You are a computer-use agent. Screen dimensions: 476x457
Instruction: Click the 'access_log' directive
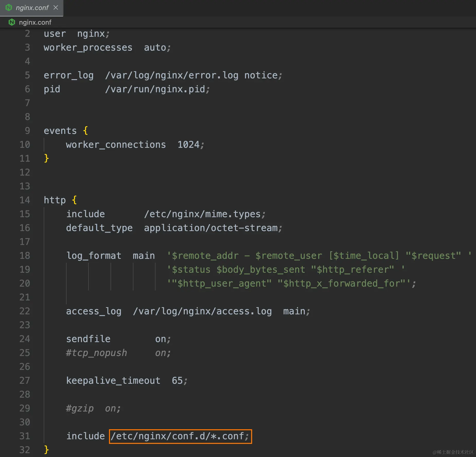(94, 311)
